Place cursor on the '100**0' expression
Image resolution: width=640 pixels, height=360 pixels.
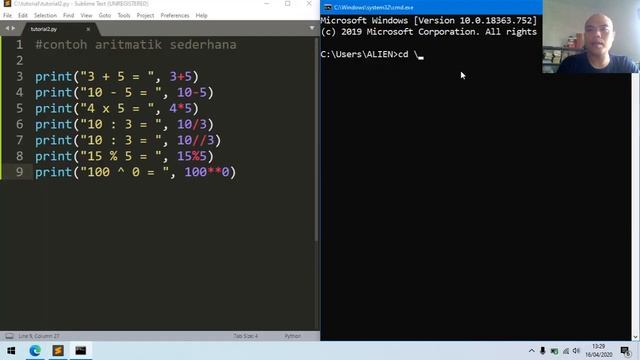pos(207,172)
